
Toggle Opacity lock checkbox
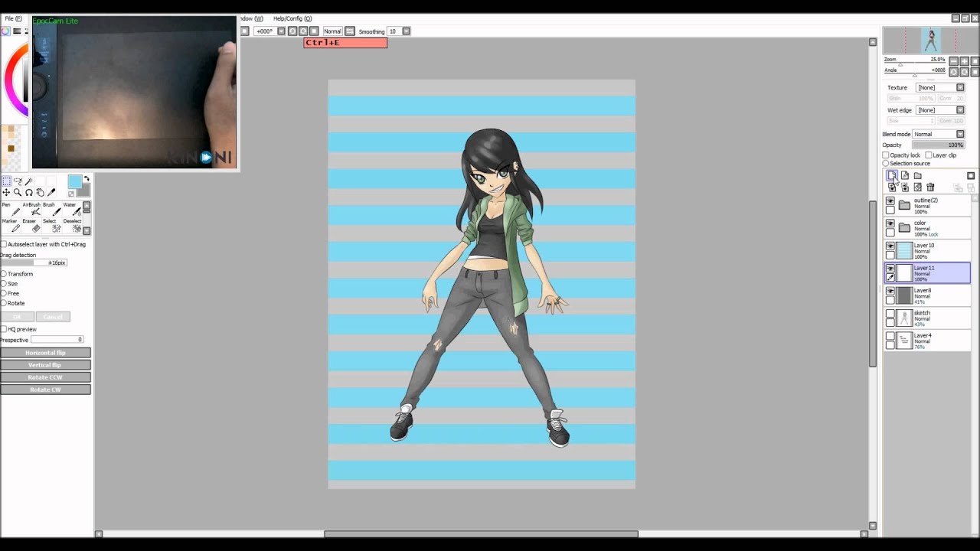click(x=886, y=155)
